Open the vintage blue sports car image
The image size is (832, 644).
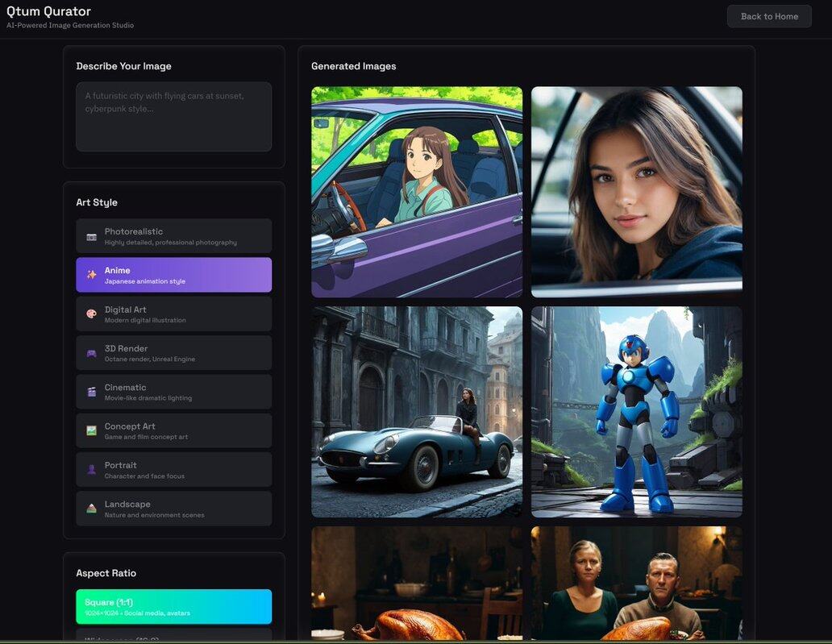417,411
